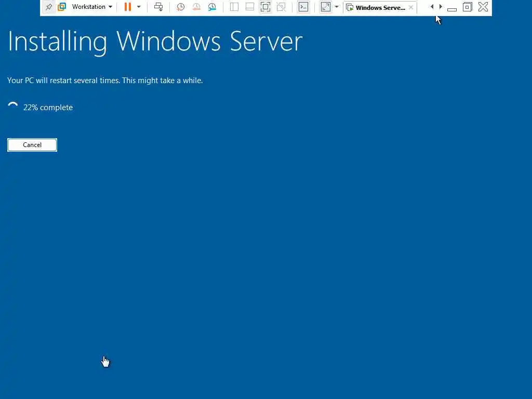The height and width of the screenshot is (399, 532).
Task: Toggle full screen mode
Action: (x=265, y=7)
